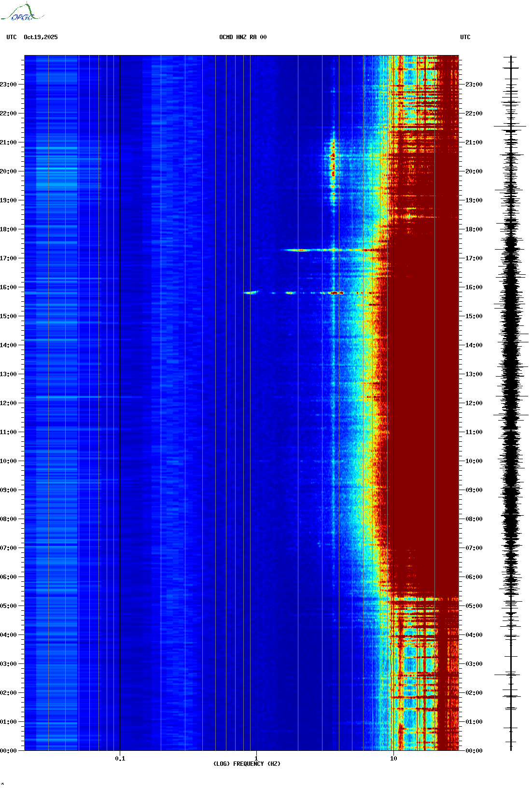Click the left axis 21:00 time label
Screen dimensions: 532x789
(x=8, y=142)
